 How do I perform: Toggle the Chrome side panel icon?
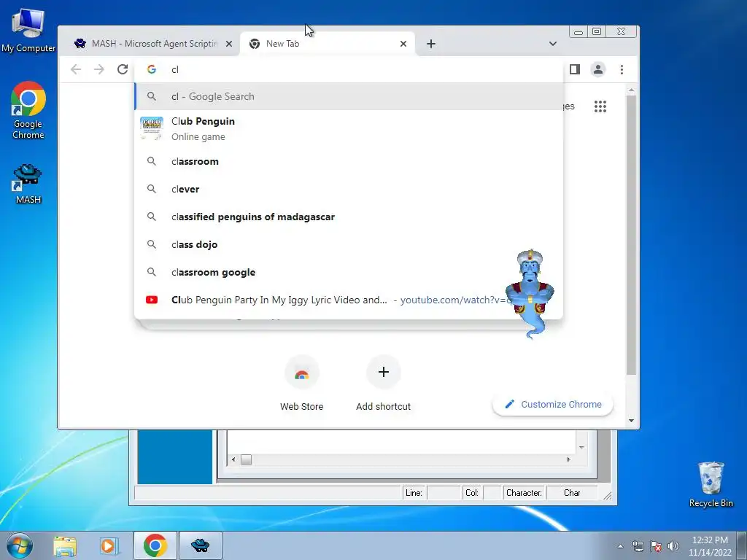[x=575, y=69]
